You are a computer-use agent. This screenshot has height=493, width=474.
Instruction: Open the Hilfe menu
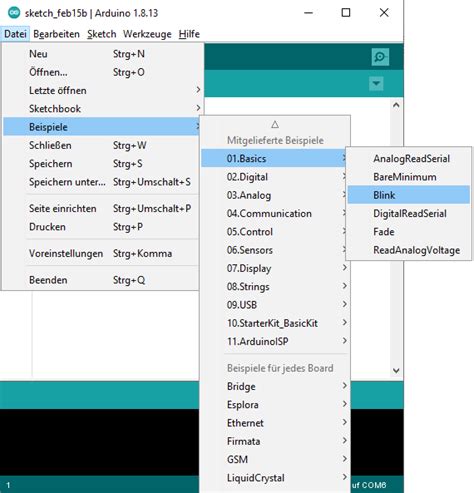pyautogui.click(x=189, y=34)
